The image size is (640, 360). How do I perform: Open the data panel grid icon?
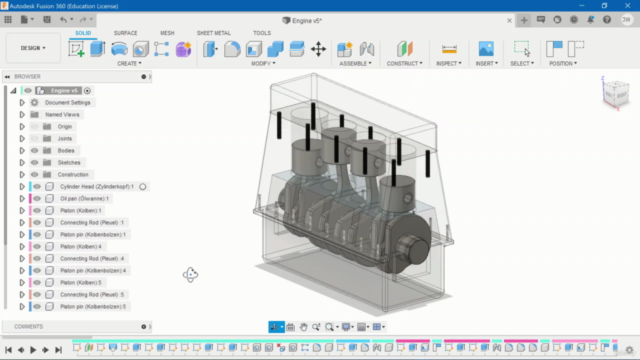tap(8, 20)
